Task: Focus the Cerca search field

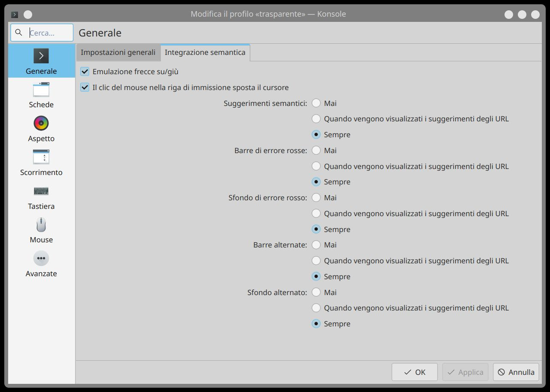Action: coord(47,33)
